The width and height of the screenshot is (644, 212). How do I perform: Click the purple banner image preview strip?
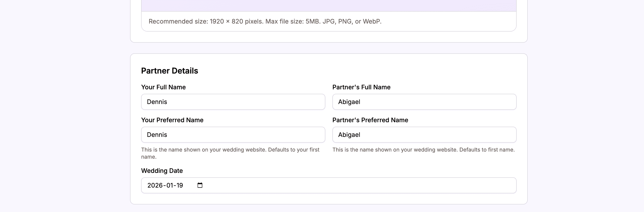click(x=325, y=5)
